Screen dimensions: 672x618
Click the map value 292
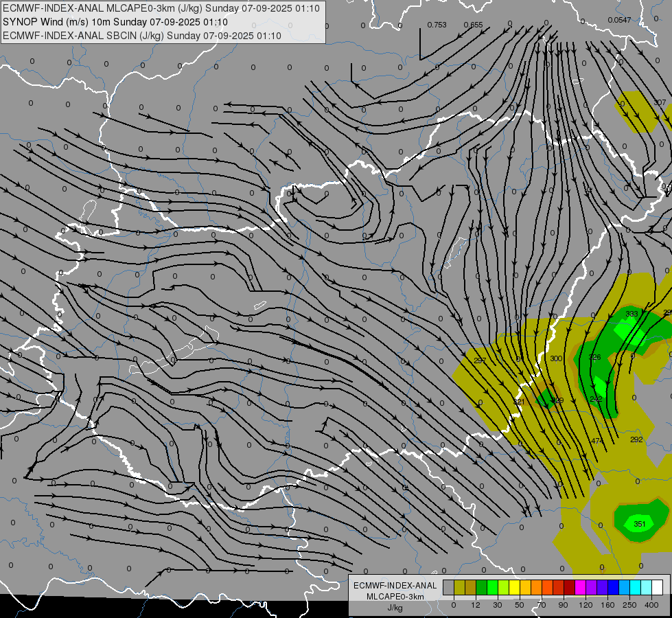[x=636, y=439]
